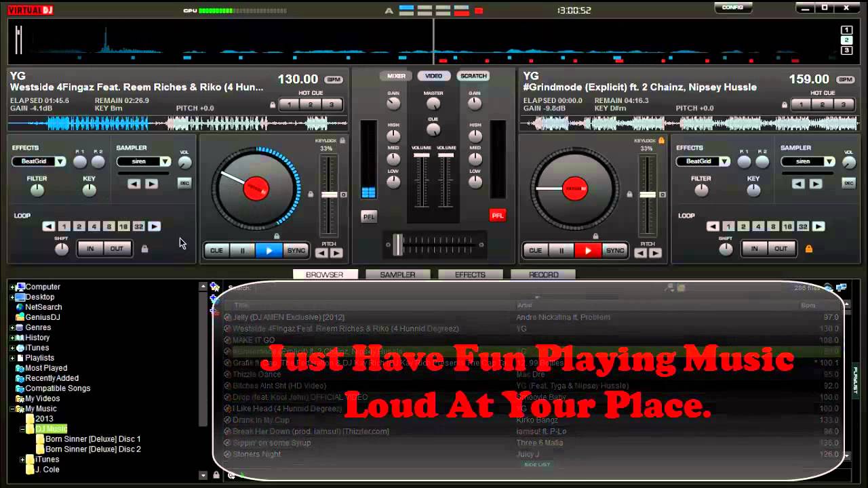This screenshot has width=868, height=488.
Task: Open the left deck BeatGrid effects dropdown
Action: (60, 161)
